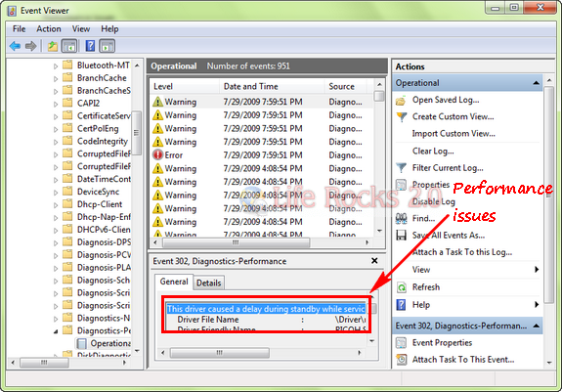The height and width of the screenshot is (392, 562).
Task: Click Disable Log action
Action: 434,201
